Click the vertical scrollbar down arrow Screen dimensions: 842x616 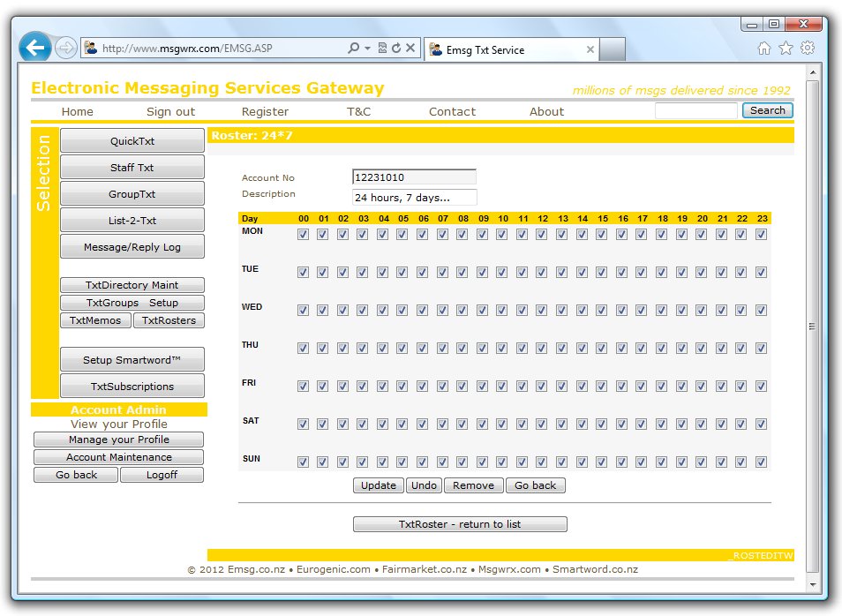click(x=813, y=584)
